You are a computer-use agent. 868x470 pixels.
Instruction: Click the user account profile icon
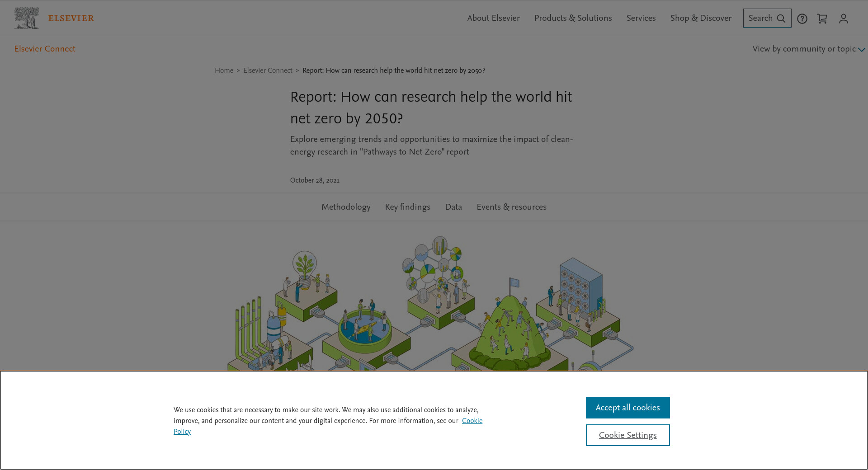pyautogui.click(x=843, y=19)
